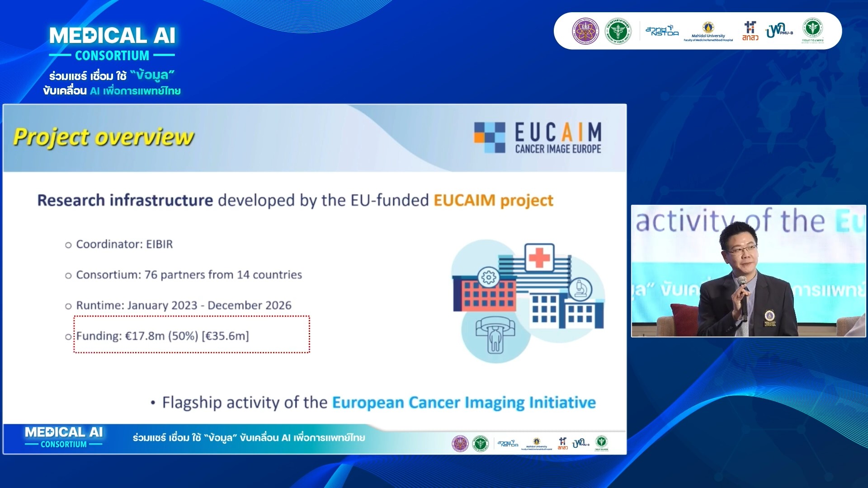Click the presentation slide area header banner
Viewport: 868px width, 488px height.
315,138
